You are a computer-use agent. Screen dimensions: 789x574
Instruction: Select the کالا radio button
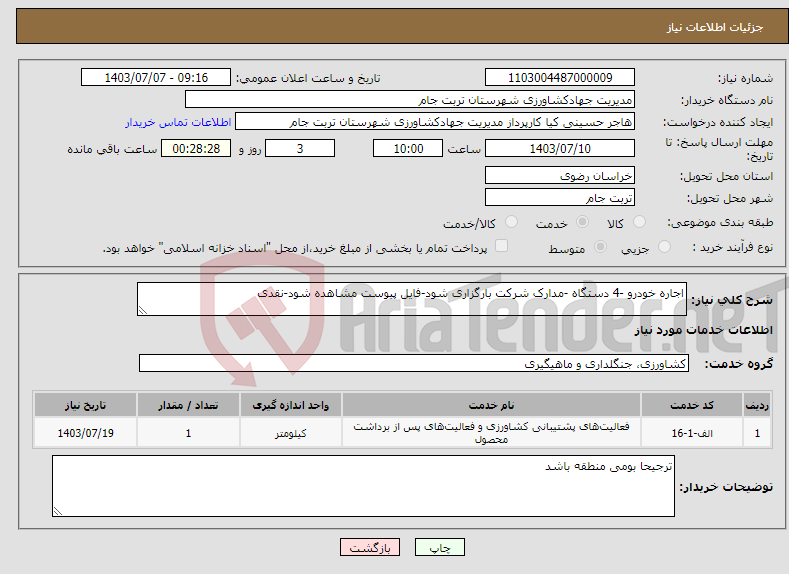639,222
